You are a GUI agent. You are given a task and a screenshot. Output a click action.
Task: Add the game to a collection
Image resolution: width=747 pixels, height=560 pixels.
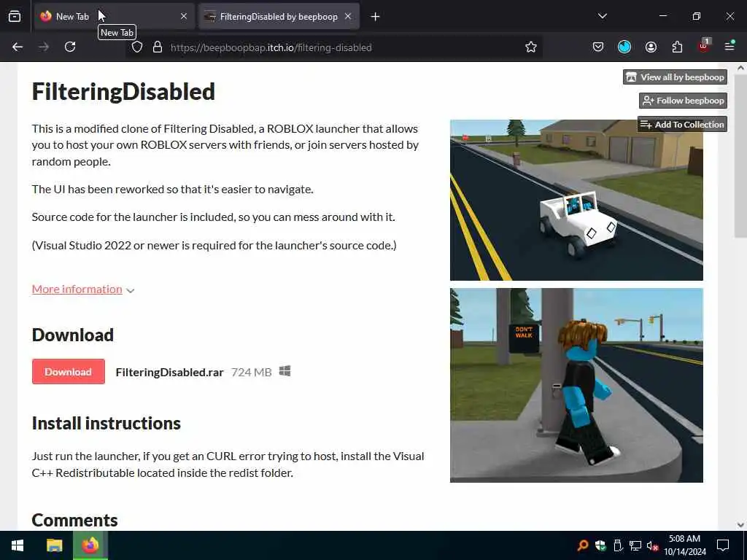(682, 124)
